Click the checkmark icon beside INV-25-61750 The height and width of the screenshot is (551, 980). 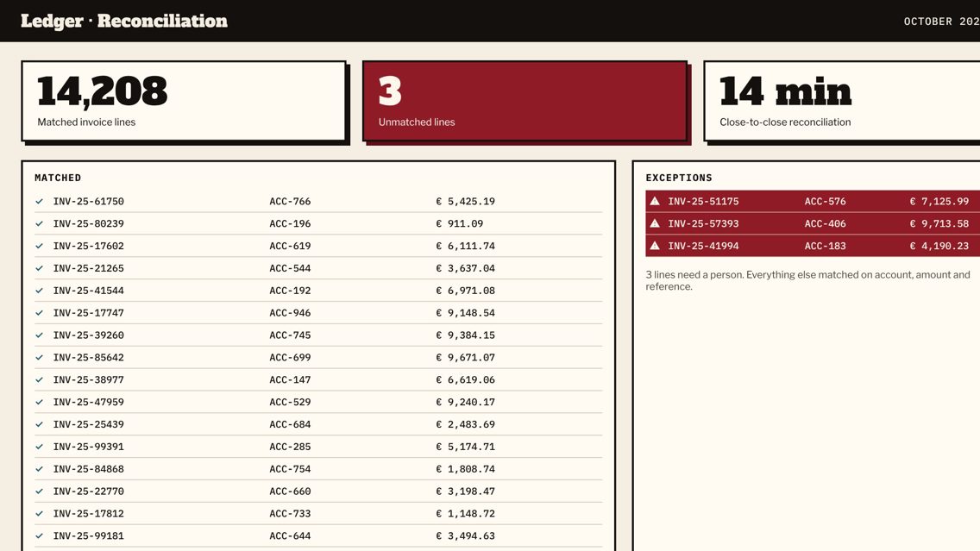(x=40, y=201)
